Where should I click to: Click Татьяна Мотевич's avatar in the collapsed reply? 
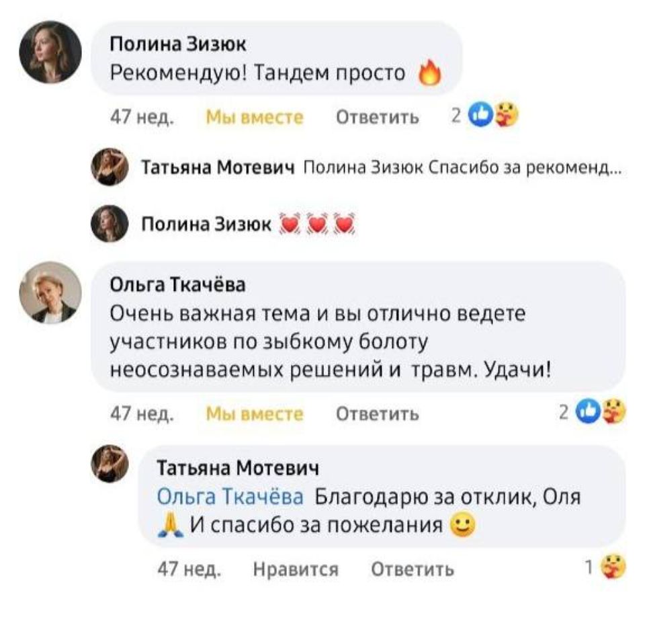[x=109, y=167]
